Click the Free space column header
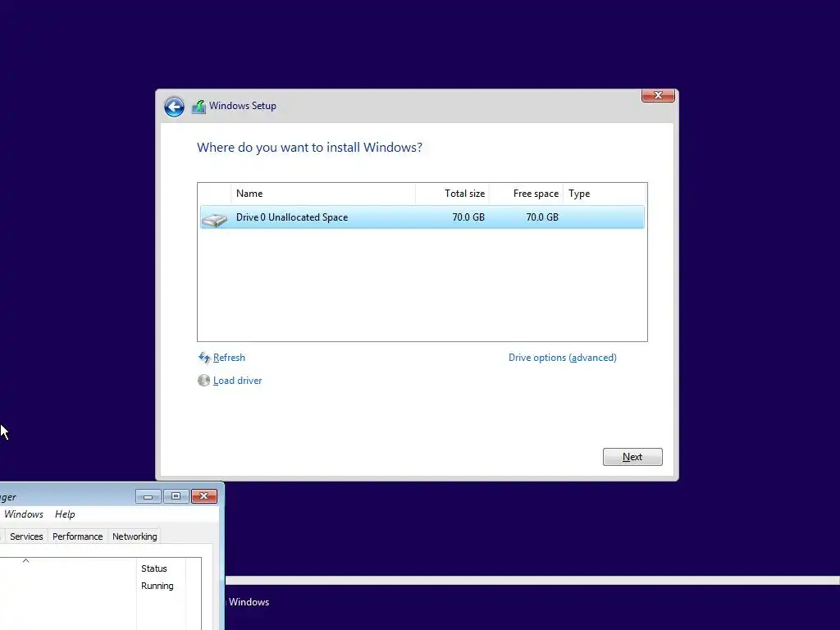This screenshot has width=840, height=630. tap(526, 194)
